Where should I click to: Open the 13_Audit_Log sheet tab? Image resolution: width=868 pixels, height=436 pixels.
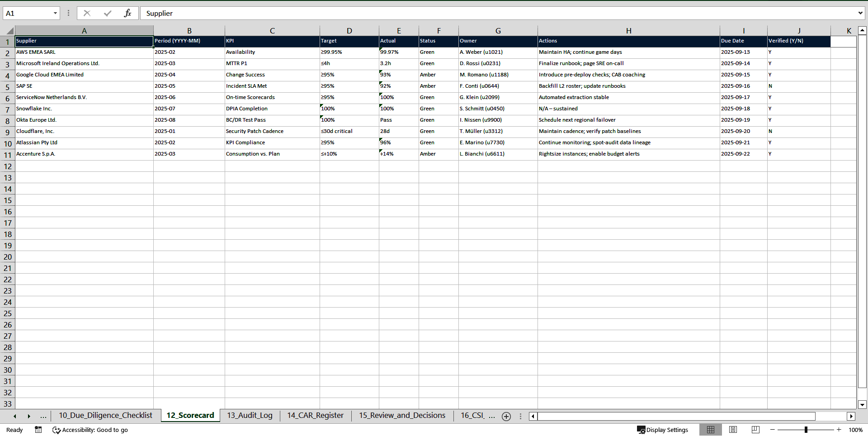coord(250,416)
